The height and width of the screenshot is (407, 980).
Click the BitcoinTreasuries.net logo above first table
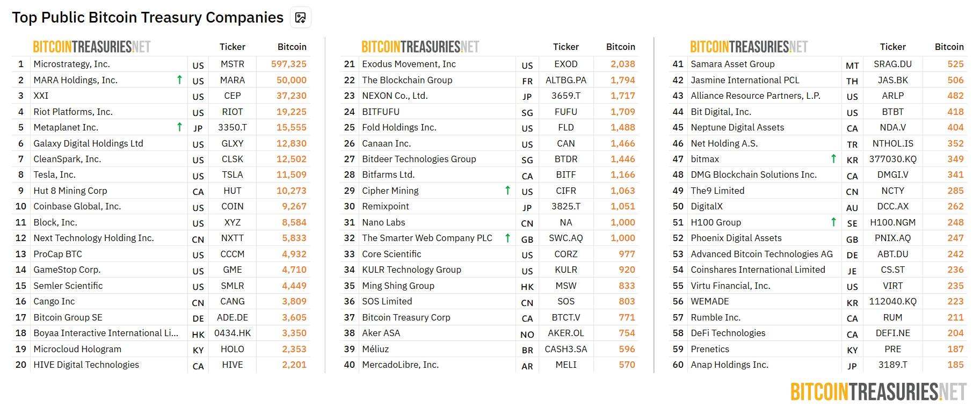[x=92, y=47]
